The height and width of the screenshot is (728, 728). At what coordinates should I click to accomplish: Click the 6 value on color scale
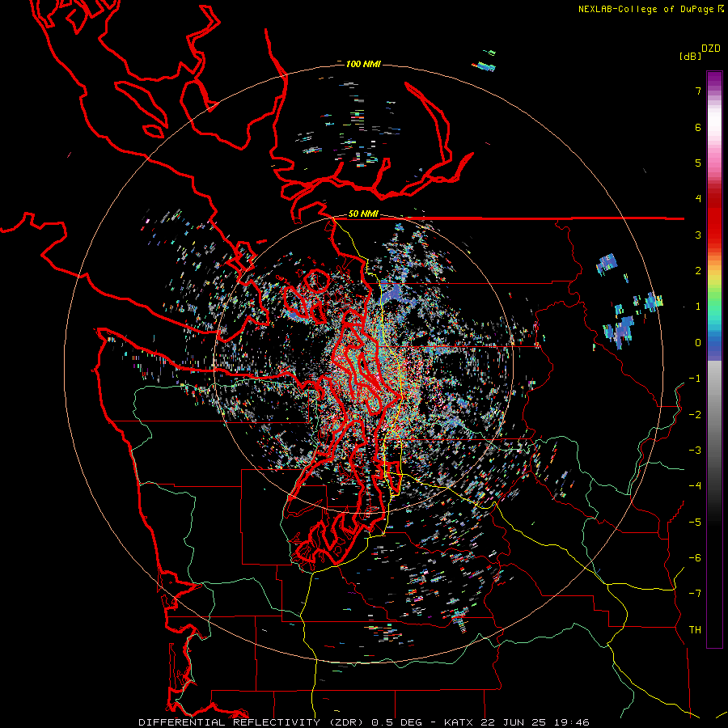[x=698, y=127]
